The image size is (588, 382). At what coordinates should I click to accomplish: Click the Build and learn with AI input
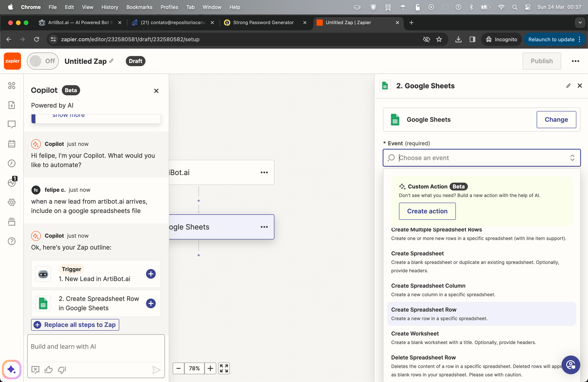[x=96, y=347]
